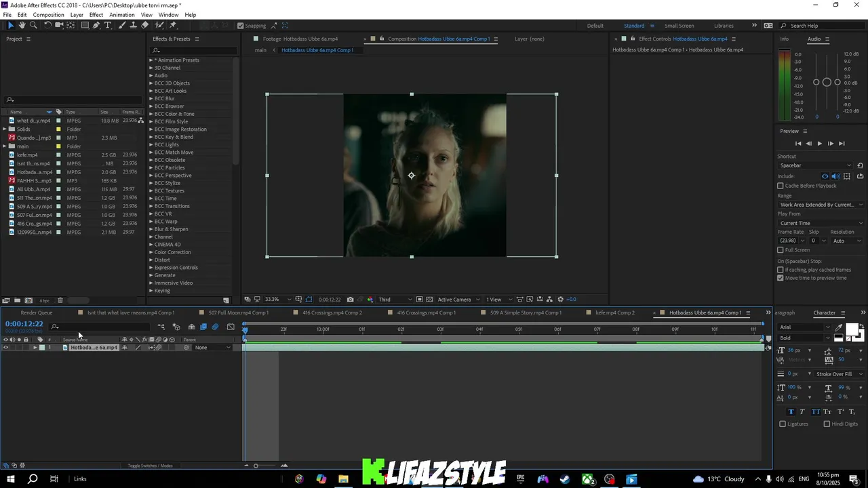
Task: Open the Effect menu
Action: pos(96,15)
